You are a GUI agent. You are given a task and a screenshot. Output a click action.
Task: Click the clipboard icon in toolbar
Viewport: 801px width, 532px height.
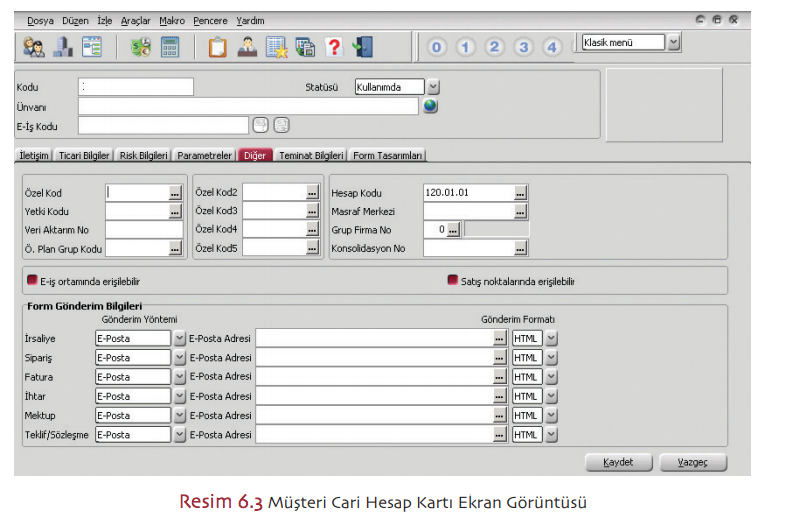tap(217, 46)
